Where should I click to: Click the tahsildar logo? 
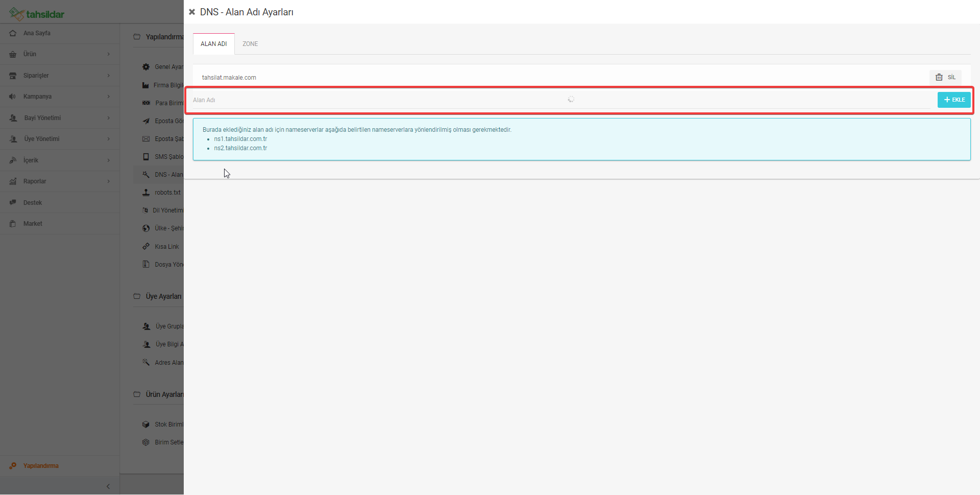[x=37, y=14]
